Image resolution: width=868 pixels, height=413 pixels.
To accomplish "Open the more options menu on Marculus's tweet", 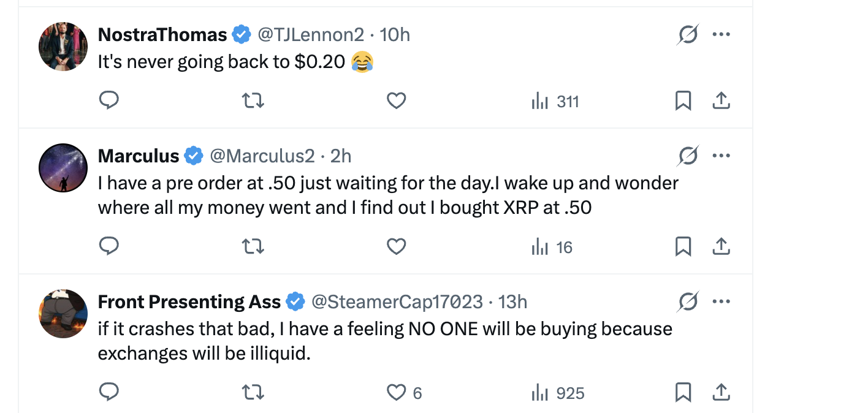I will [x=721, y=156].
